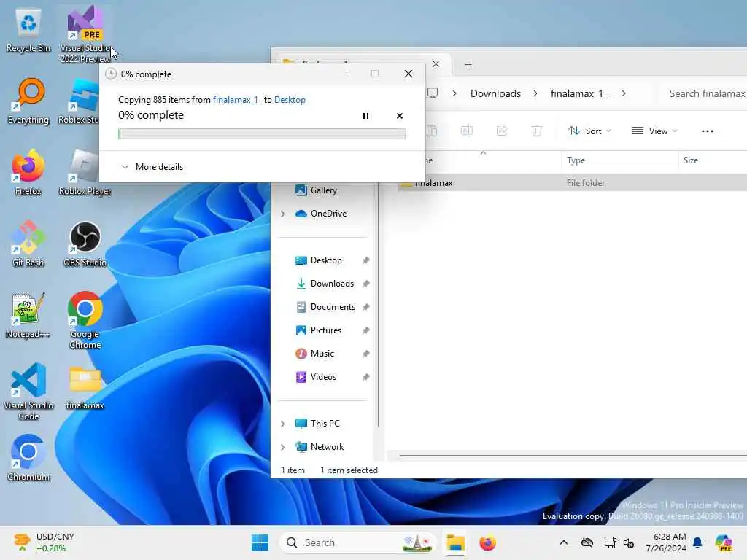Unpin Documents using its pin icon
This screenshot has width=747, height=560.
pos(365,307)
